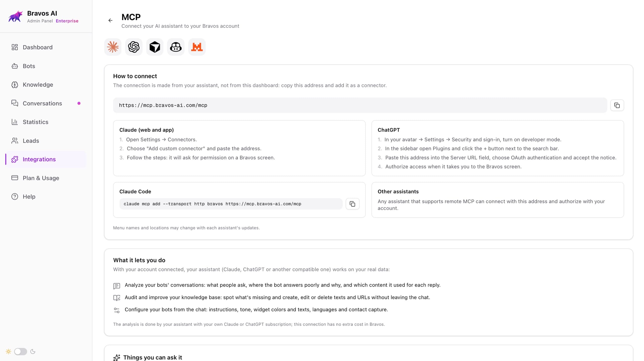Click the What it lets you do heading
The height and width of the screenshot is (361, 644).
point(139,260)
